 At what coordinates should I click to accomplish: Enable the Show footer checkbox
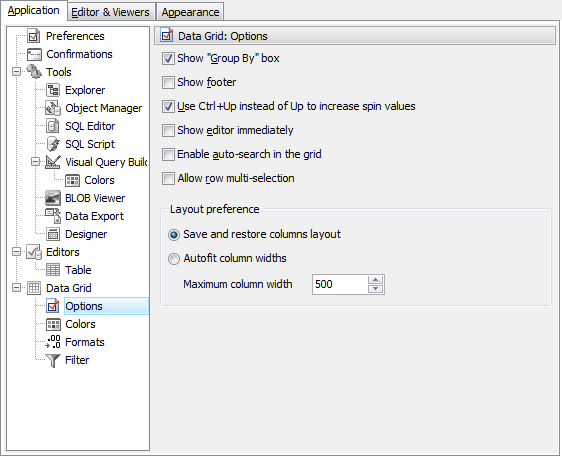168,82
